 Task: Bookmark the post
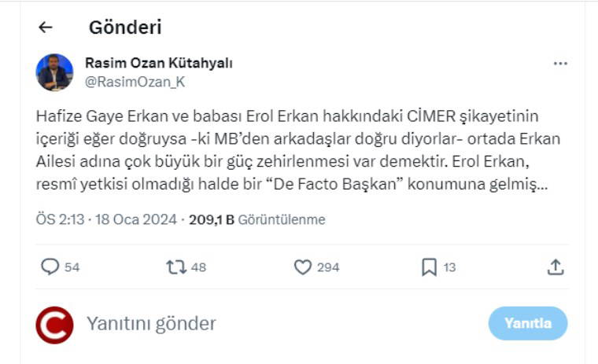[429, 267]
